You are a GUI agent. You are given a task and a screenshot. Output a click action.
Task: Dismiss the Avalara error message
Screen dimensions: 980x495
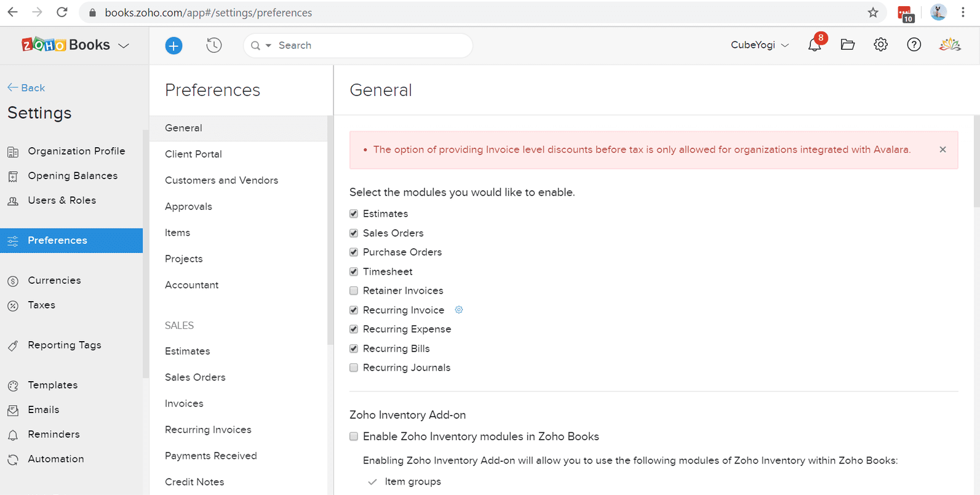pos(942,150)
